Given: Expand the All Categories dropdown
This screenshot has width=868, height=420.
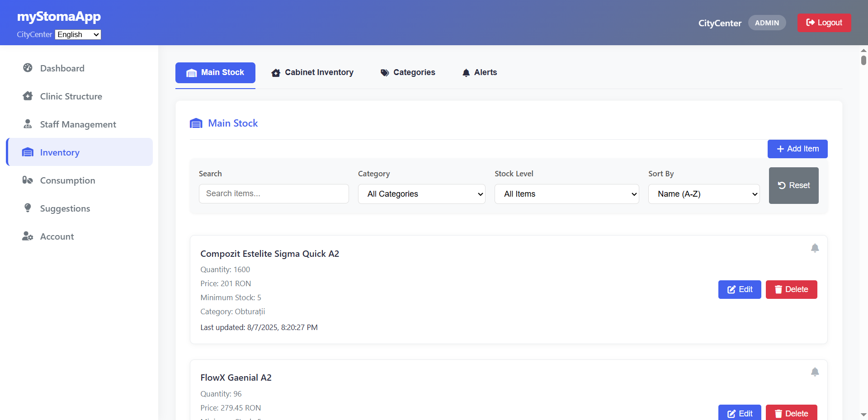Looking at the screenshot, I should point(422,194).
